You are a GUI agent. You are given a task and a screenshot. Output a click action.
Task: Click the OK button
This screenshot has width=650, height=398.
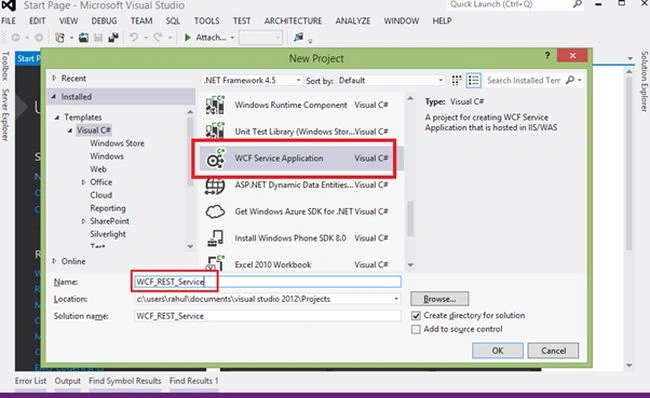pyautogui.click(x=497, y=351)
